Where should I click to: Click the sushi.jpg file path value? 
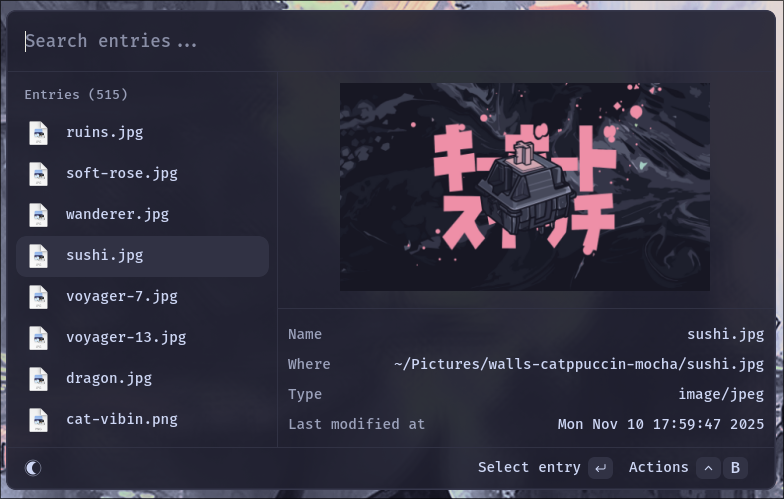pyautogui.click(x=578, y=364)
